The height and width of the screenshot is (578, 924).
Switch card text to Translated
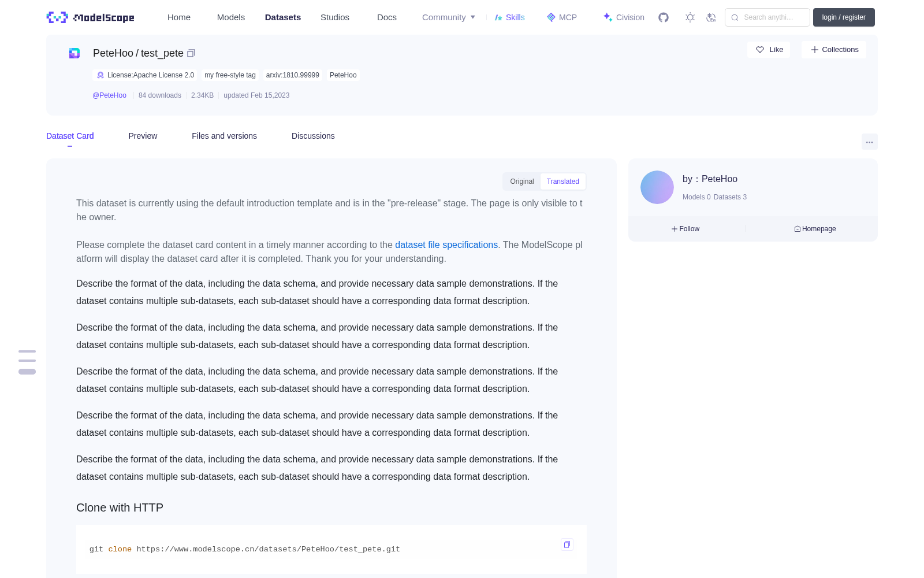click(x=563, y=181)
